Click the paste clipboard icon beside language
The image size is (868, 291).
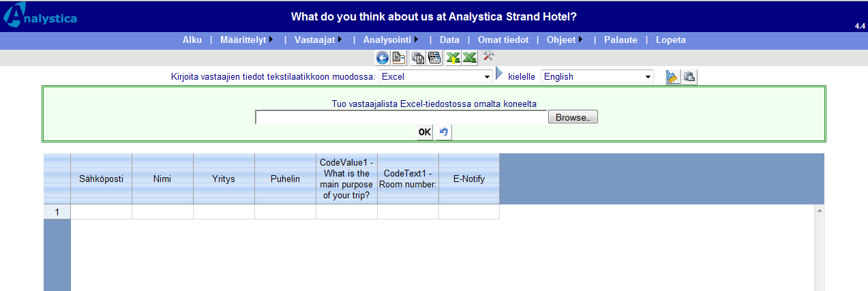pos(689,77)
